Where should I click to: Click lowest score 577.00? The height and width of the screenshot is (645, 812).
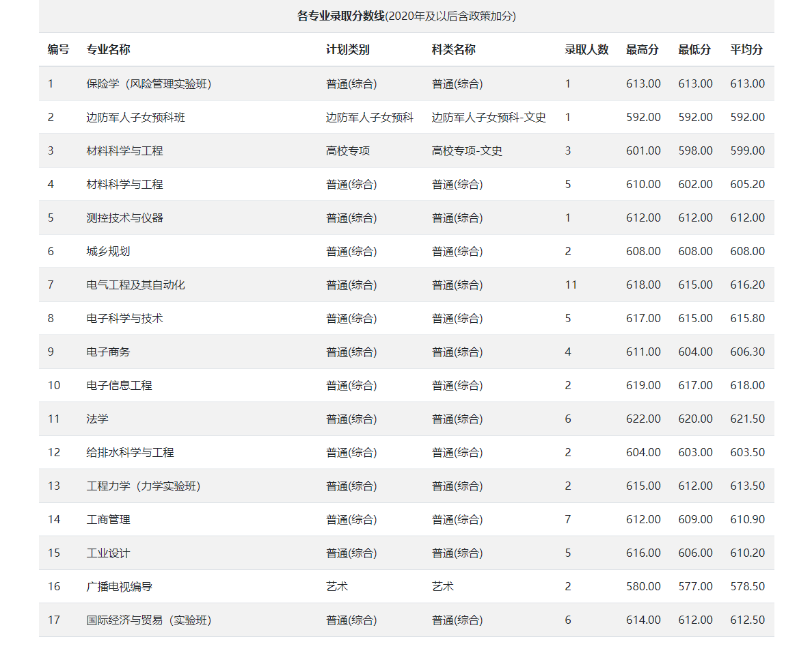696,586
